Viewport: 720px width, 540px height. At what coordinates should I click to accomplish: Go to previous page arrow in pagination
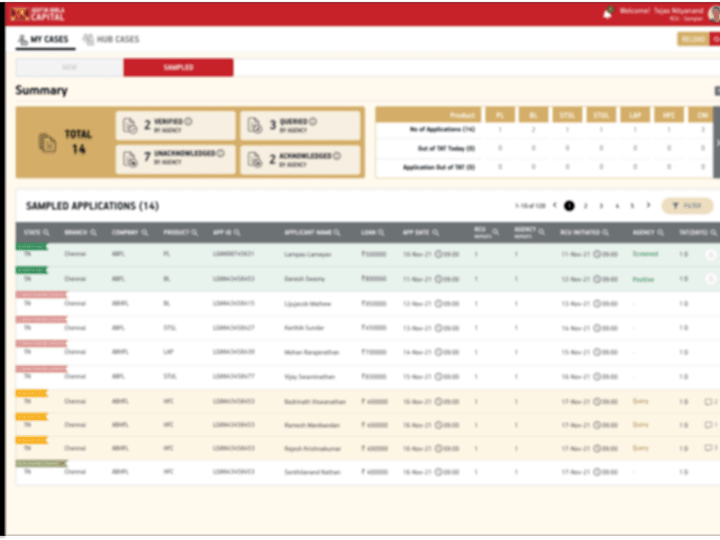[555, 205]
